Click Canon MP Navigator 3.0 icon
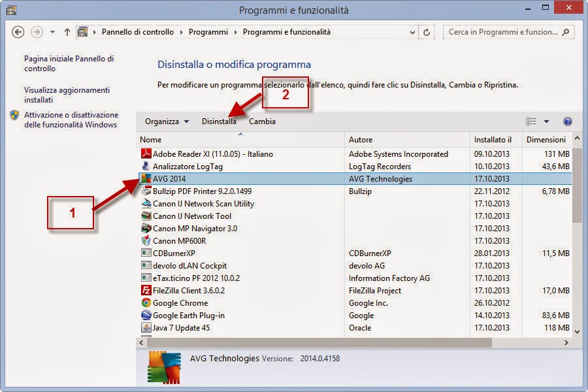 pos(146,228)
